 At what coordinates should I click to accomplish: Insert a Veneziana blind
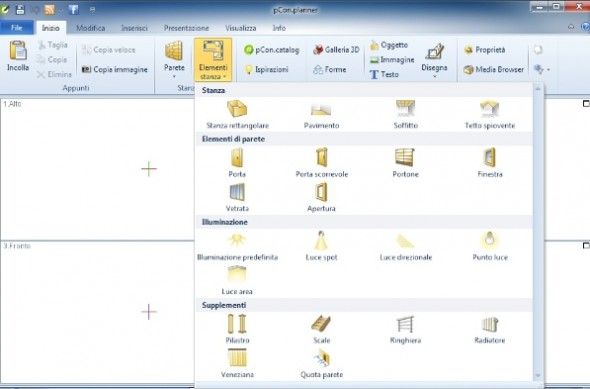tap(237, 363)
